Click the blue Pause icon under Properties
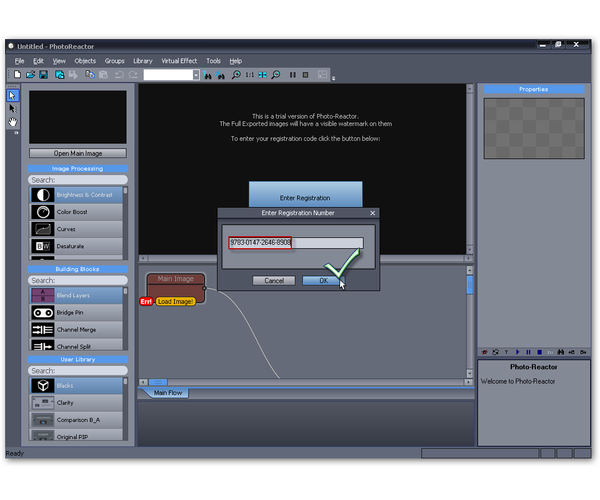 click(528, 352)
